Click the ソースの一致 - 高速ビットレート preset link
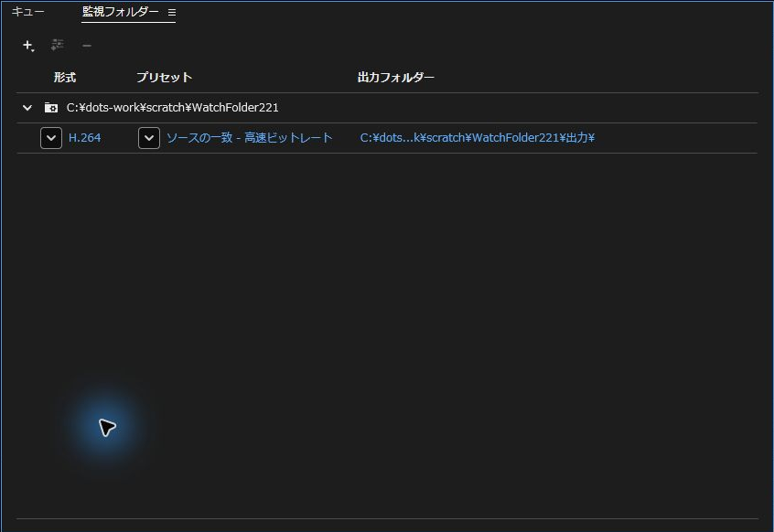Image resolution: width=774 pixels, height=532 pixels. point(249,138)
